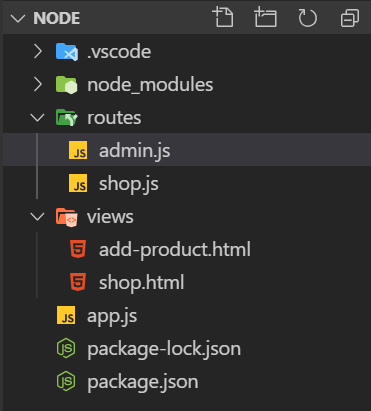Click the HTML5 icon beside add-product.html
Screen dimensions: 371x411
[78, 249]
